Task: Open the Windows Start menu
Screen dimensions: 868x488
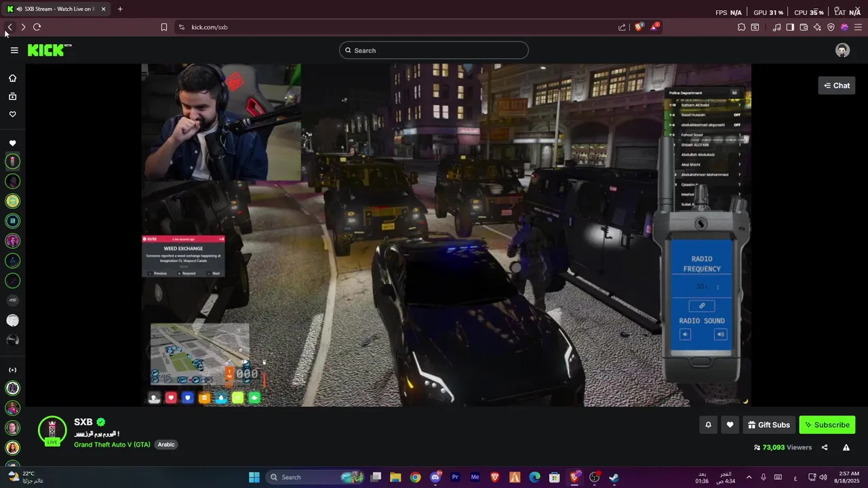Action: [254, 477]
